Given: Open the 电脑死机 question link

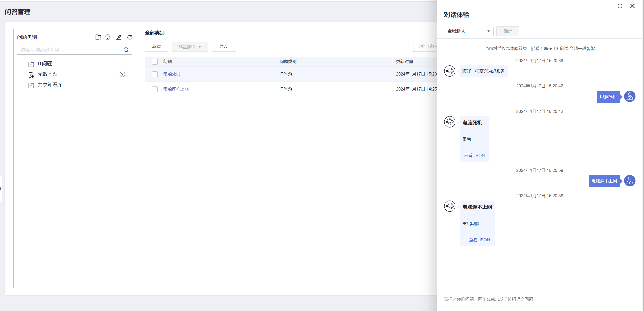Looking at the screenshot, I should [x=172, y=74].
